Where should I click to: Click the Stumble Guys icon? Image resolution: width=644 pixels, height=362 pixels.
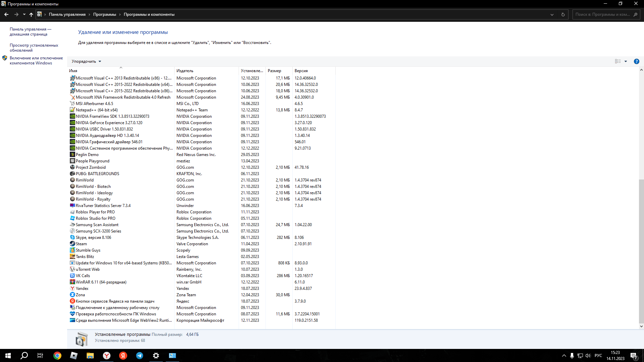72,250
